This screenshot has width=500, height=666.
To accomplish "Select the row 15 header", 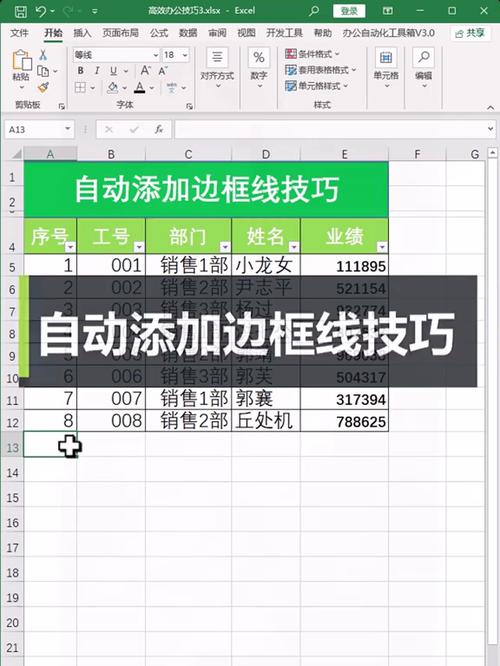I will tap(12, 497).
